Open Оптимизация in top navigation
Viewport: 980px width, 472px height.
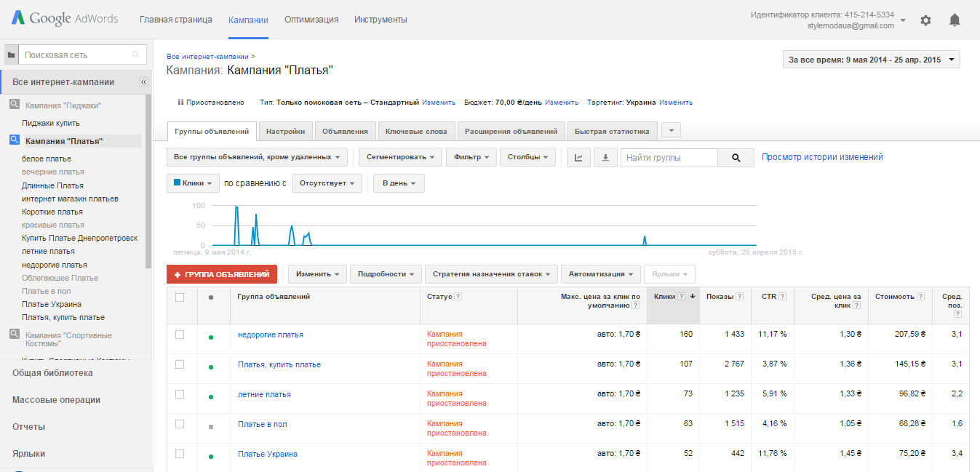coord(311,20)
